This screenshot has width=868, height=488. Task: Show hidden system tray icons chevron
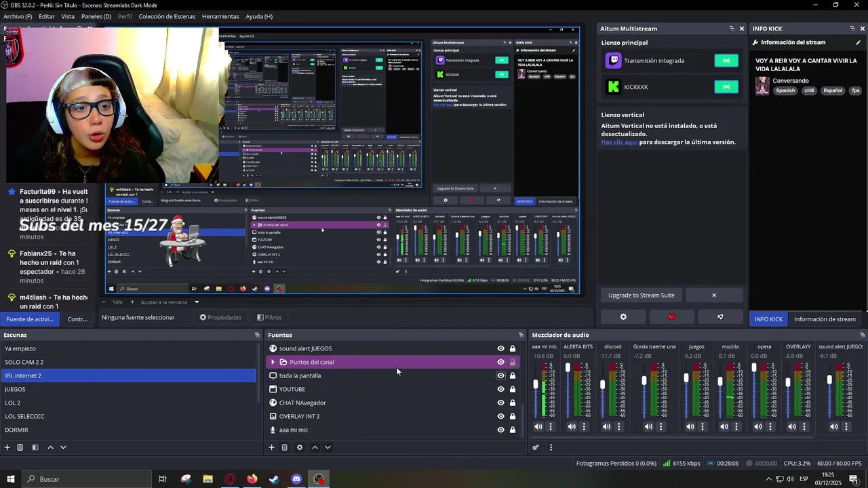tap(768, 479)
